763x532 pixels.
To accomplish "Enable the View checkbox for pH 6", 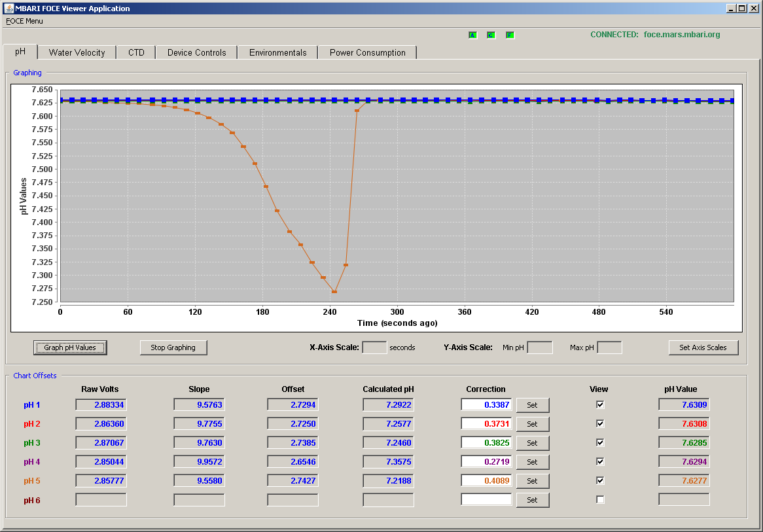I will point(600,499).
